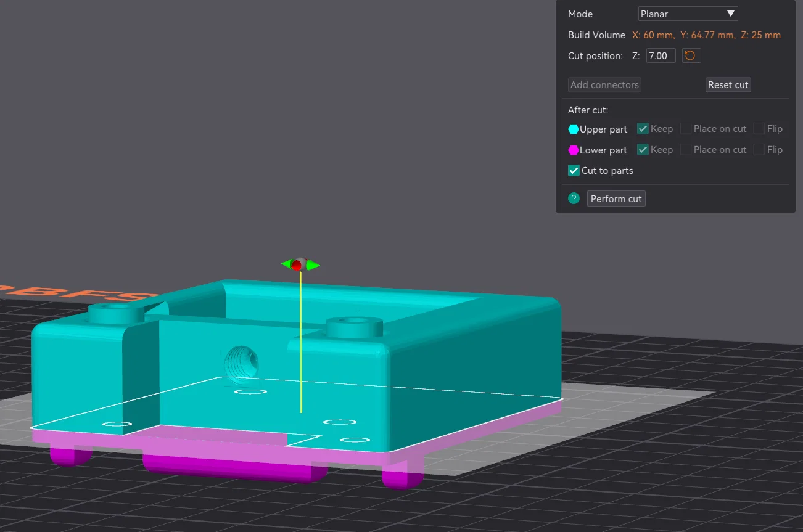
Task: Toggle the Upper part Keep checkbox
Action: (643, 129)
